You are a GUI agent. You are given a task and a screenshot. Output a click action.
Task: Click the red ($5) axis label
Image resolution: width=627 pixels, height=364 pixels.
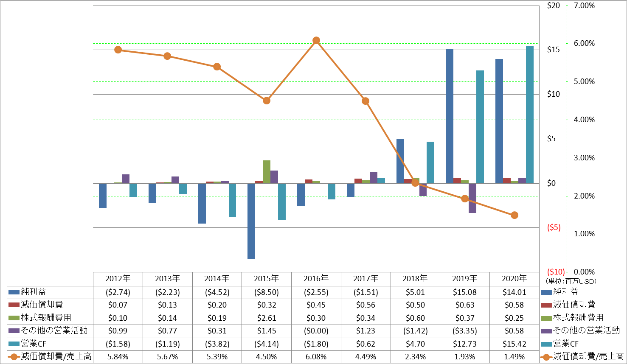coord(554,227)
